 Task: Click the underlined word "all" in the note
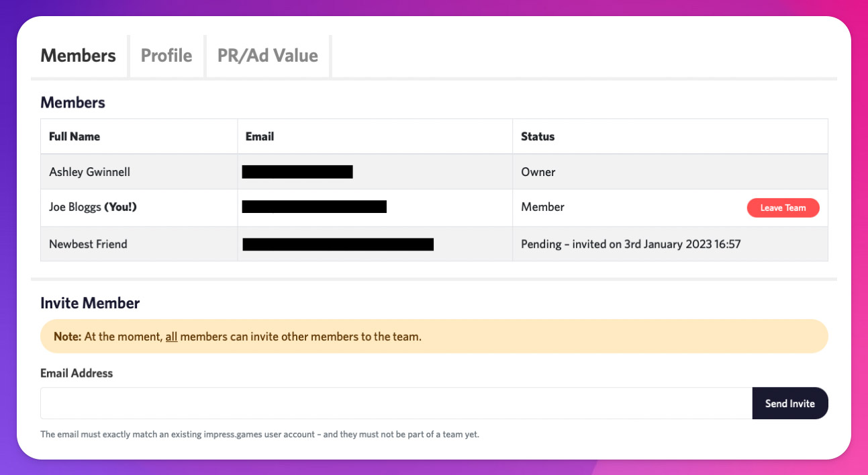pos(171,337)
